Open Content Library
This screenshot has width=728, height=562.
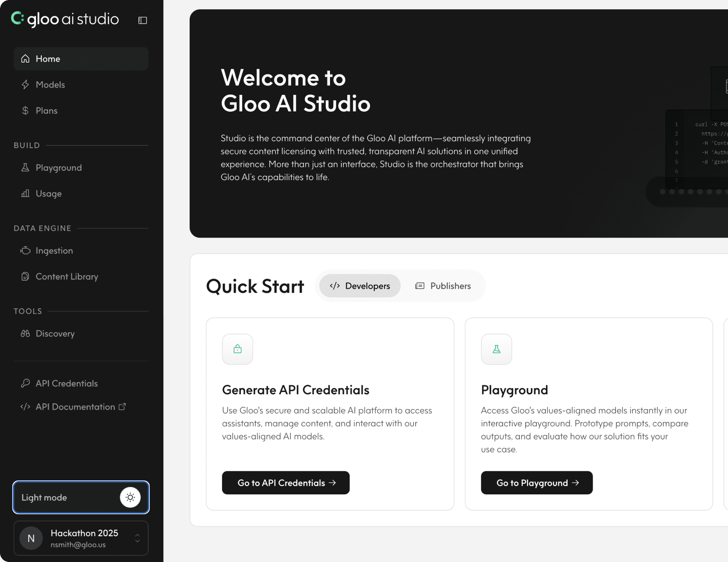pyautogui.click(x=81, y=277)
